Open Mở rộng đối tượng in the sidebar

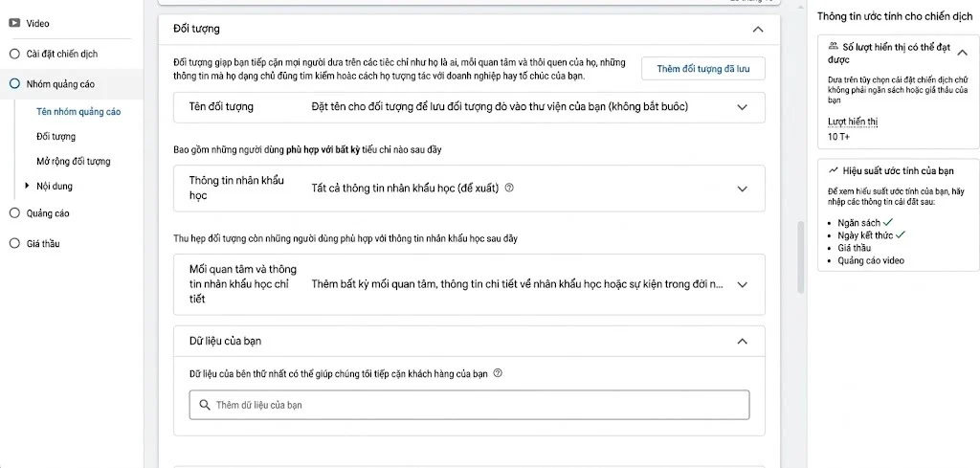pyautogui.click(x=73, y=161)
